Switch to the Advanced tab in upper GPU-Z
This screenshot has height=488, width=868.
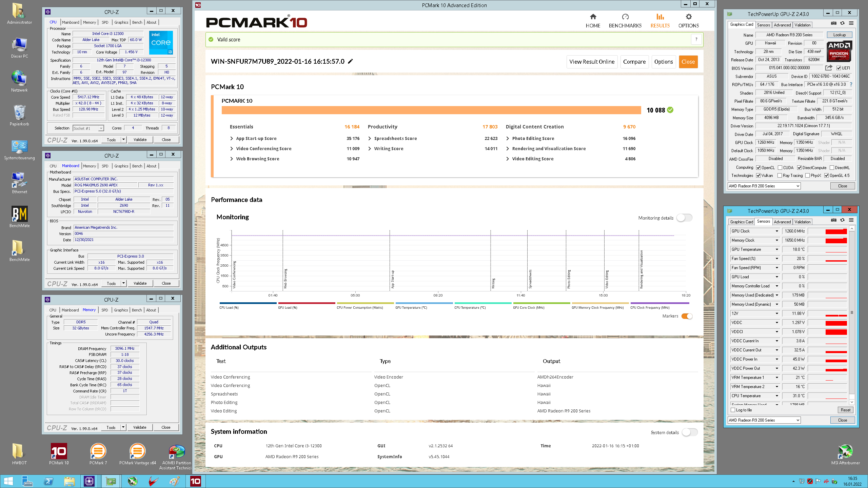tap(782, 25)
